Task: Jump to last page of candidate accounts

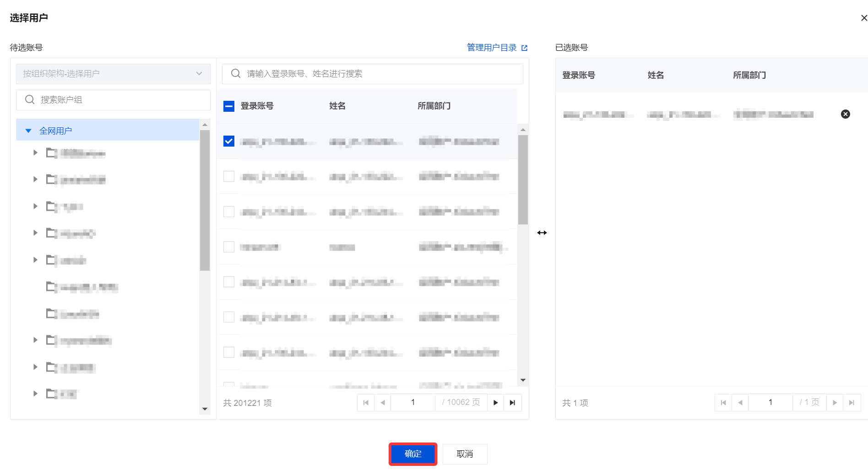Action: point(512,403)
